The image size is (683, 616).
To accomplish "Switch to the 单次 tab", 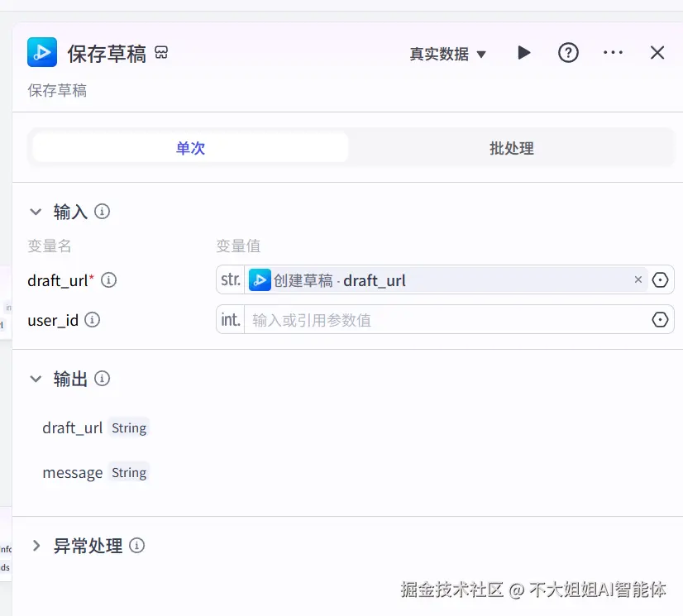I will pos(190,148).
